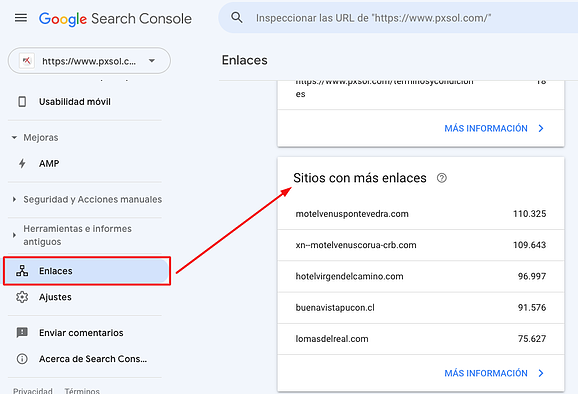Click the AMP lightning bolt icon
This screenshot has height=394, width=578.
coord(22,163)
